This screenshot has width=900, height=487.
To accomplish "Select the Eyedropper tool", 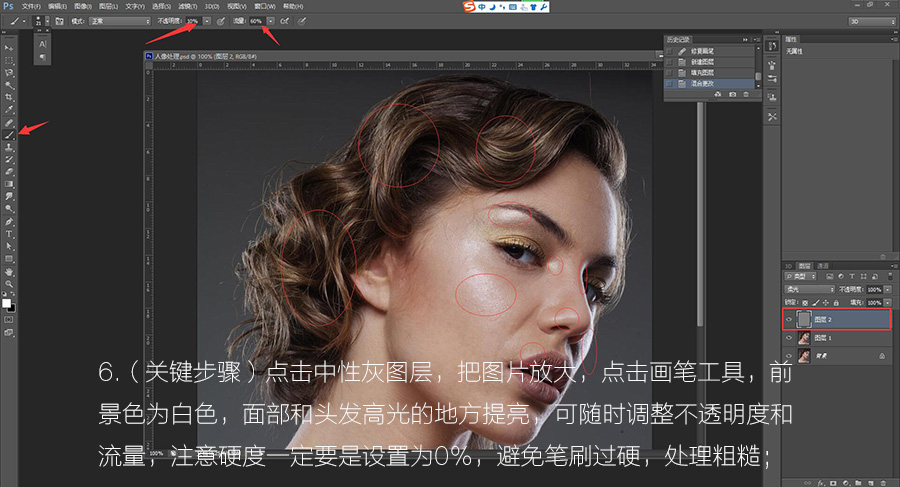I will (x=9, y=110).
